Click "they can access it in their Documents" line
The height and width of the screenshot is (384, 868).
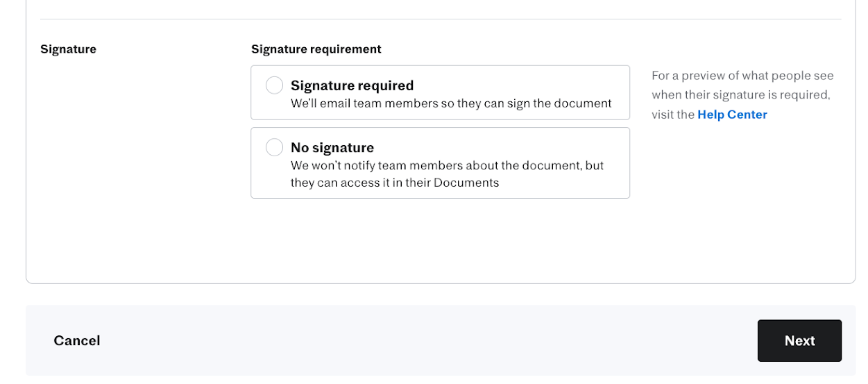[x=394, y=183]
